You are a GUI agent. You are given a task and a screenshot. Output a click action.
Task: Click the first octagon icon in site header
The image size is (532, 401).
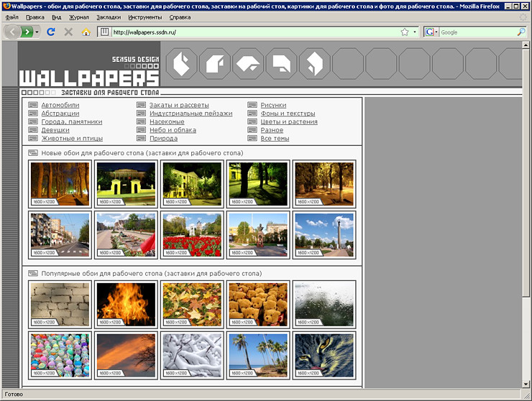coord(181,64)
